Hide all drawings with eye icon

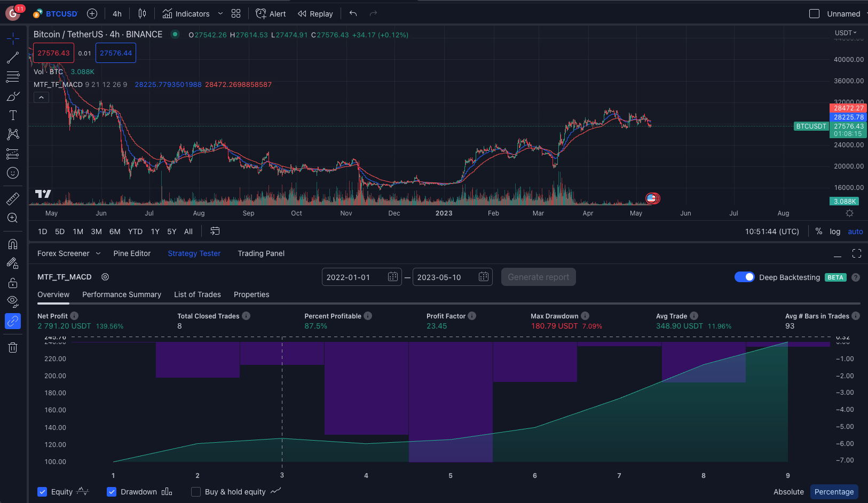tap(13, 302)
